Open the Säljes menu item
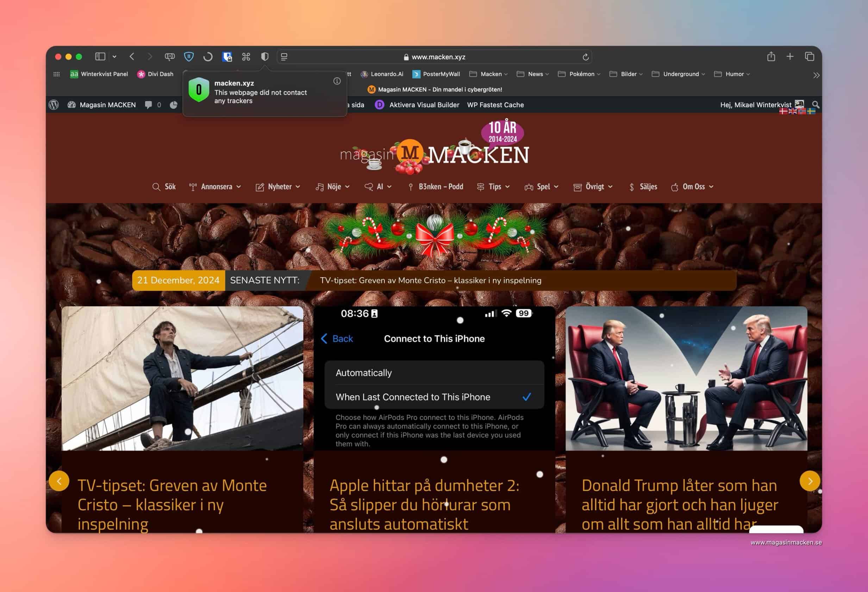868x592 pixels. coord(643,187)
